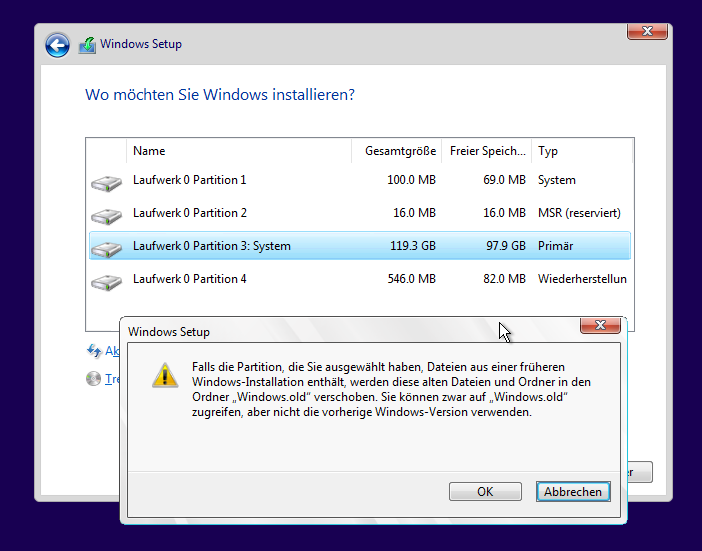Sort by the Typ column header
The width and height of the screenshot is (702, 551).
582,151
